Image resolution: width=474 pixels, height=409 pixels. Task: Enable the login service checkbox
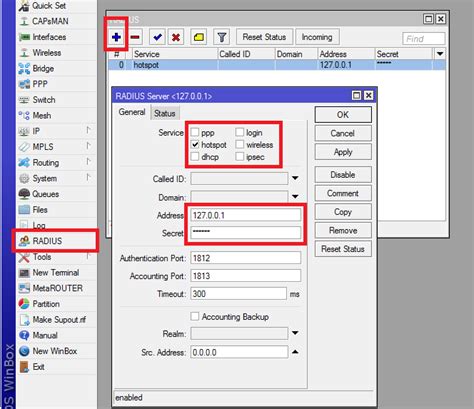click(240, 132)
